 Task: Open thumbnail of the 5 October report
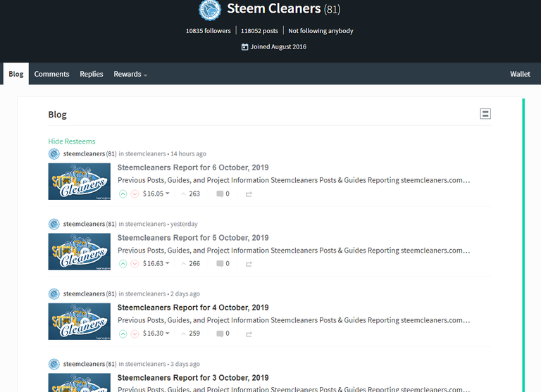click(x=80, y=252)
